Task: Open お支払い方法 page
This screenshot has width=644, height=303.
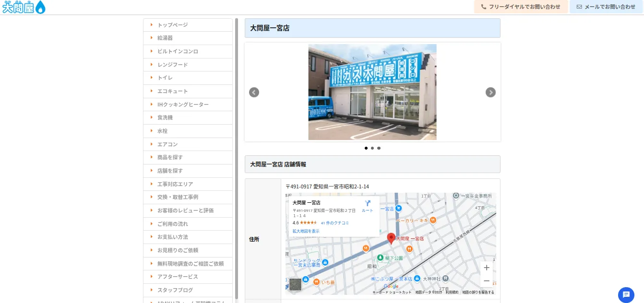Action: click(x=188, y=237)
